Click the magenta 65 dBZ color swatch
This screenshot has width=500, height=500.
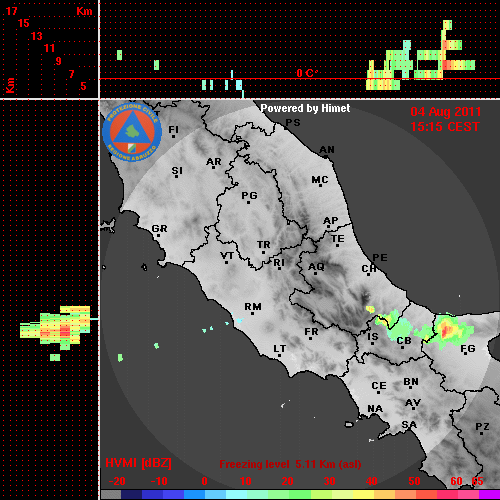coord(489,494)
